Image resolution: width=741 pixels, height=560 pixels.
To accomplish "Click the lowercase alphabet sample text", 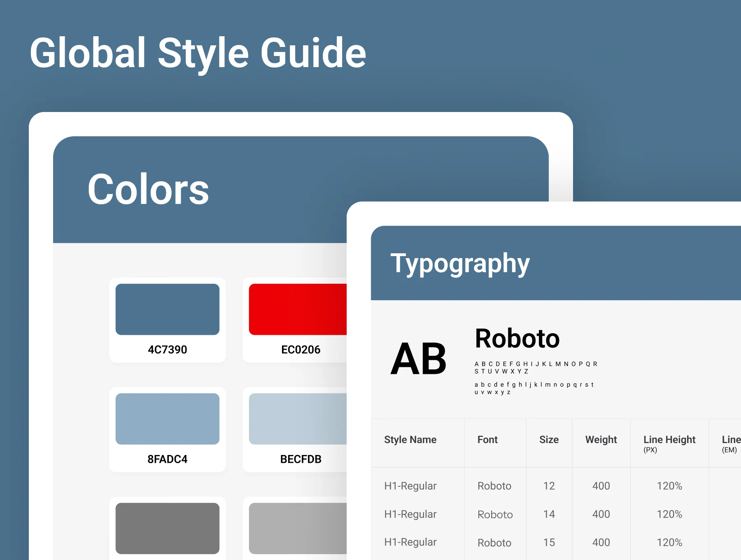I will (x=534, y=388).
